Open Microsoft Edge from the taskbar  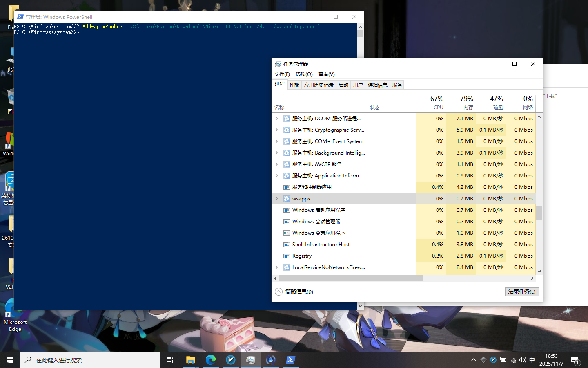tap(210, 360)
